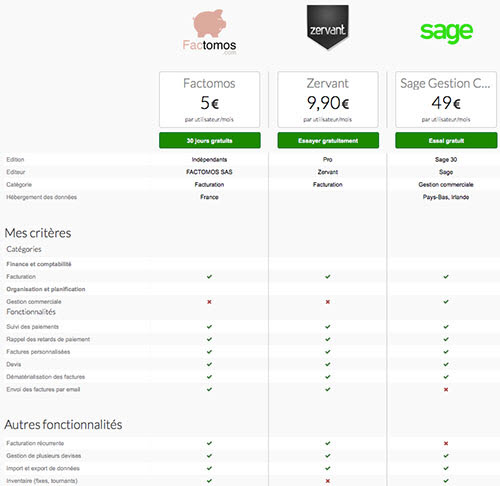Click Sage check for Import et export de données
500x486 pixels.
pyautogui.click(x=446, y=468)
